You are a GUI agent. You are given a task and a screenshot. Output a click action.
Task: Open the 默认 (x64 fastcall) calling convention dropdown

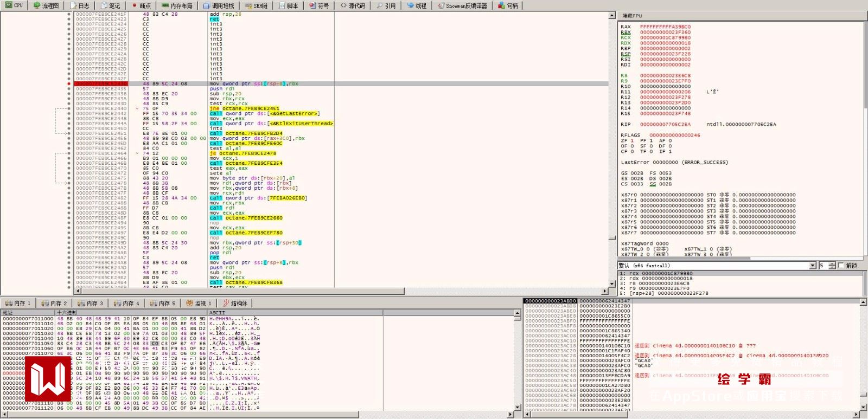pyautogui.click(x=717, y=266)
